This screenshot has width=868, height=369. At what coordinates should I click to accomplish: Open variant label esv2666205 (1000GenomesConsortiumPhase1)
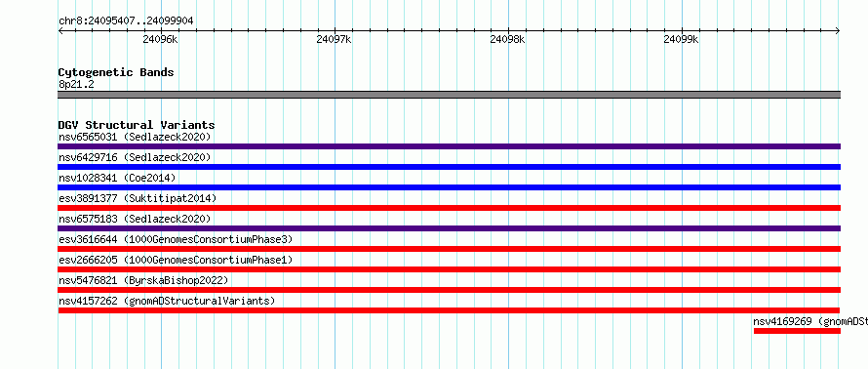tap(176, 260)
